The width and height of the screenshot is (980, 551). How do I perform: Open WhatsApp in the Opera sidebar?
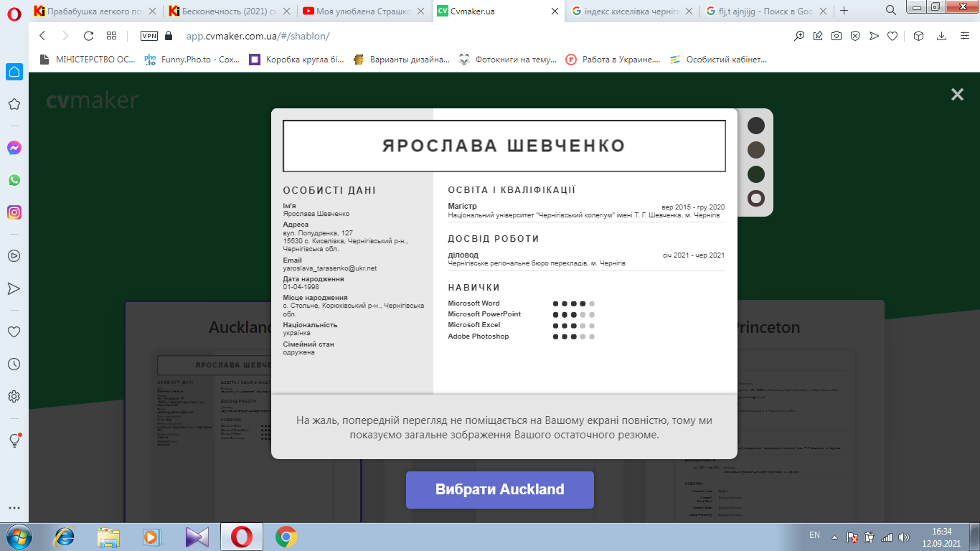coord(14,180)
